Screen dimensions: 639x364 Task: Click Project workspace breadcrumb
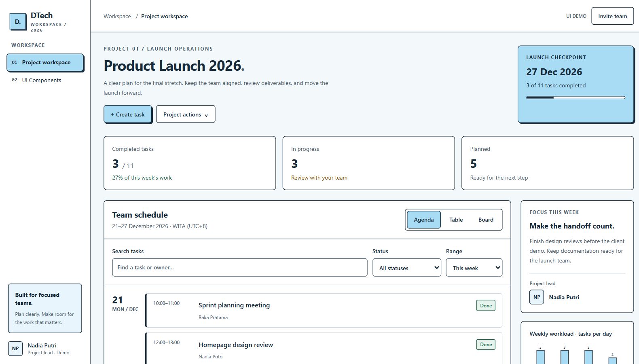coord(164,16)
